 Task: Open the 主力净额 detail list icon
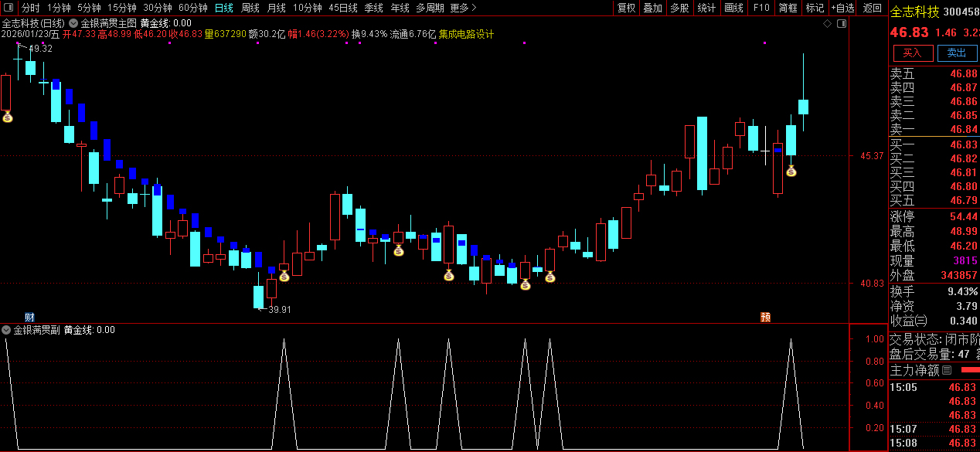pos(947,370)
